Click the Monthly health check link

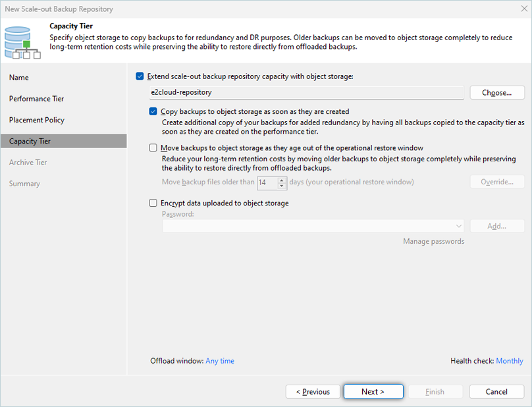pos(509,361)
